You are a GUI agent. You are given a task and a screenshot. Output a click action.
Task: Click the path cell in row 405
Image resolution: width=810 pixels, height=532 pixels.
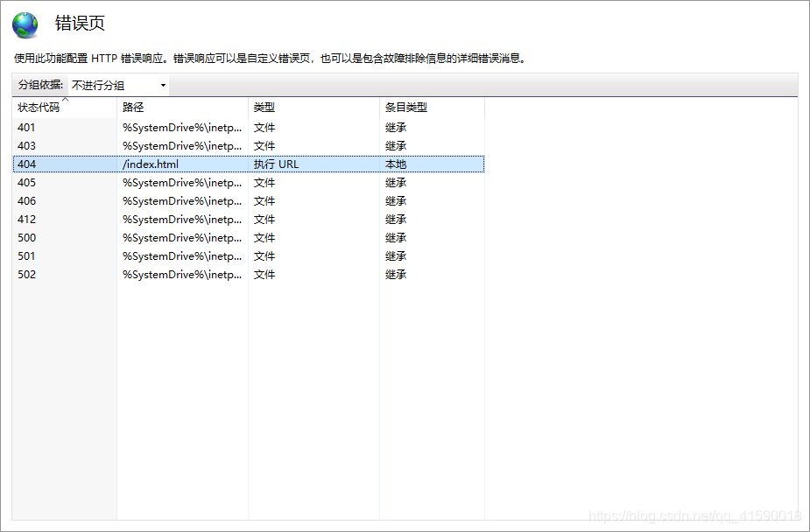click(182, 183)
